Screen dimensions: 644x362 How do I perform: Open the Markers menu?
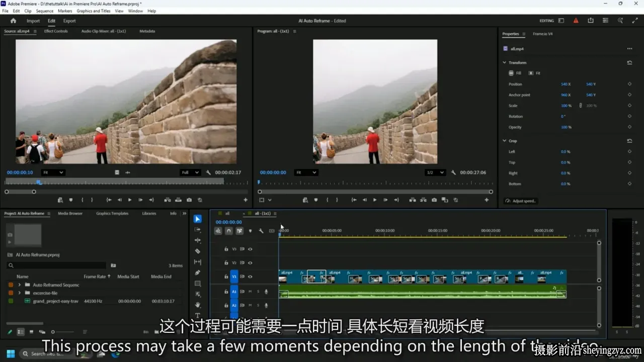[x=65, y=11]
